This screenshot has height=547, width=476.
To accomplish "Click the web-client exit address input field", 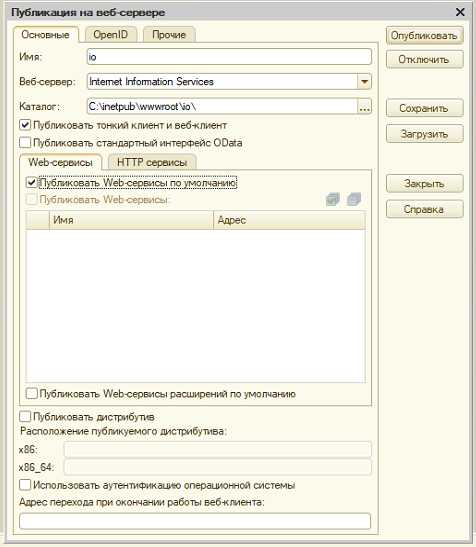I will (x=195, y=521).
